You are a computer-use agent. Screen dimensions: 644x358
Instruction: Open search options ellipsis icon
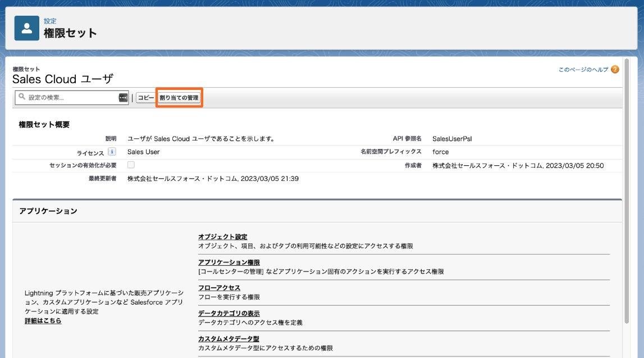(123, 97)
